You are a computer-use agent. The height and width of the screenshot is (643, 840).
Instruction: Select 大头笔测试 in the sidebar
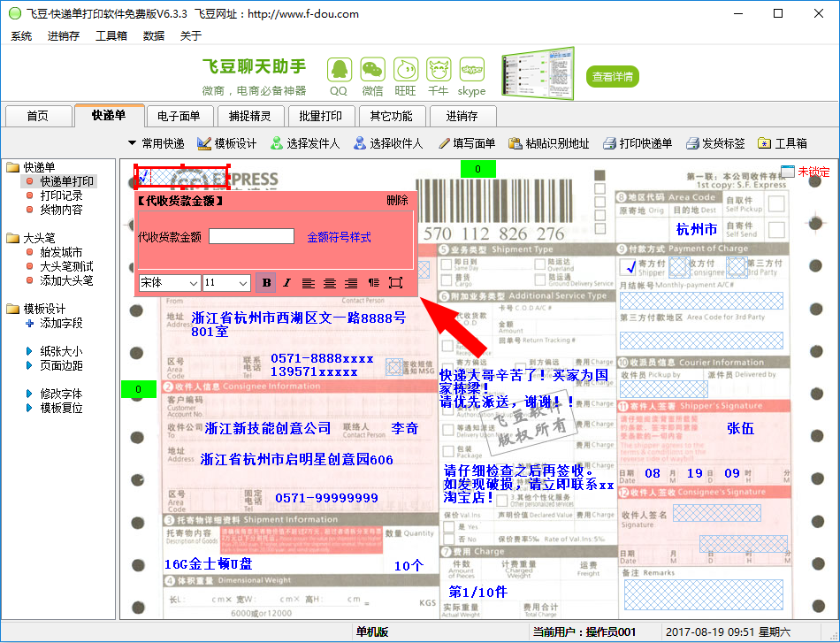coord(66,266)
